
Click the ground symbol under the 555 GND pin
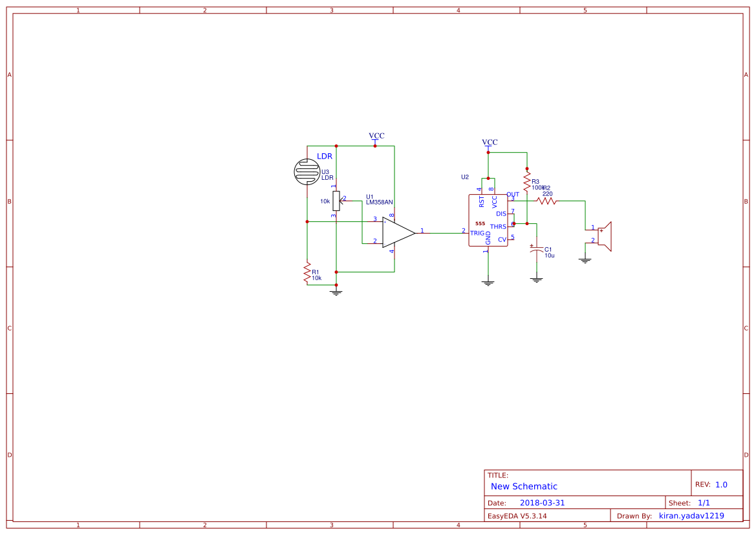click(x=488, y=282)
